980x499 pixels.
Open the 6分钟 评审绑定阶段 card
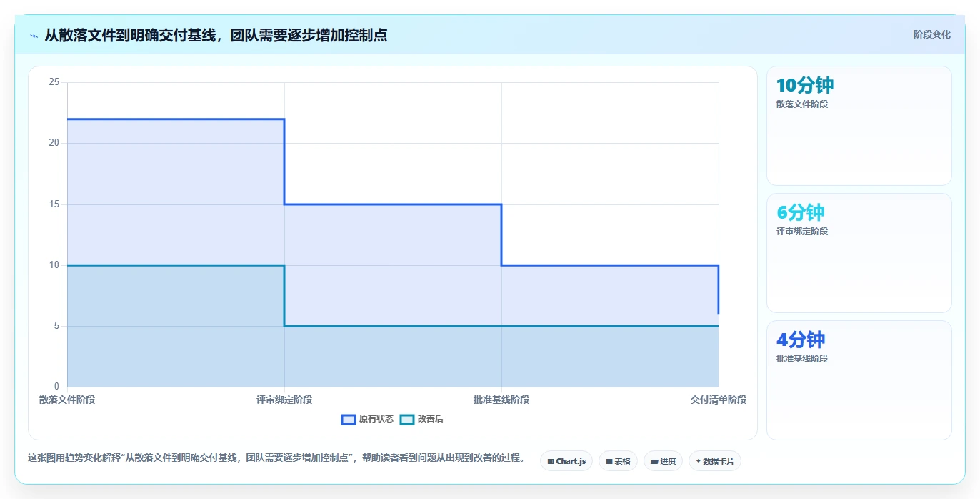click(x=859, y=253)
